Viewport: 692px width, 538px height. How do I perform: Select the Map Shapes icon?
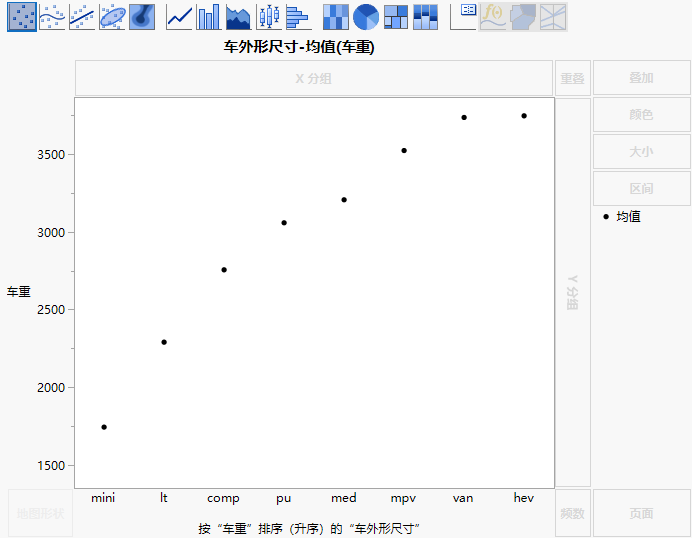(x=523, y=17)
